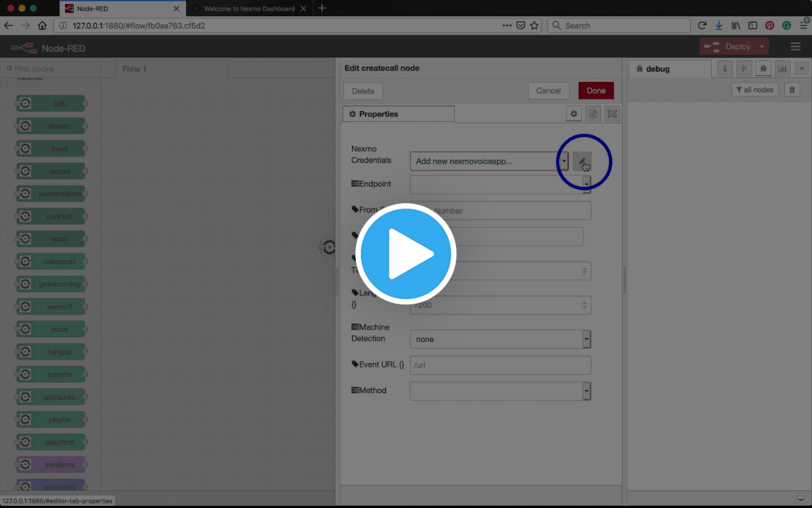The height and width of the screenshot is (508, 812).
Task: Click the Done button
Action: coord(596,91)
